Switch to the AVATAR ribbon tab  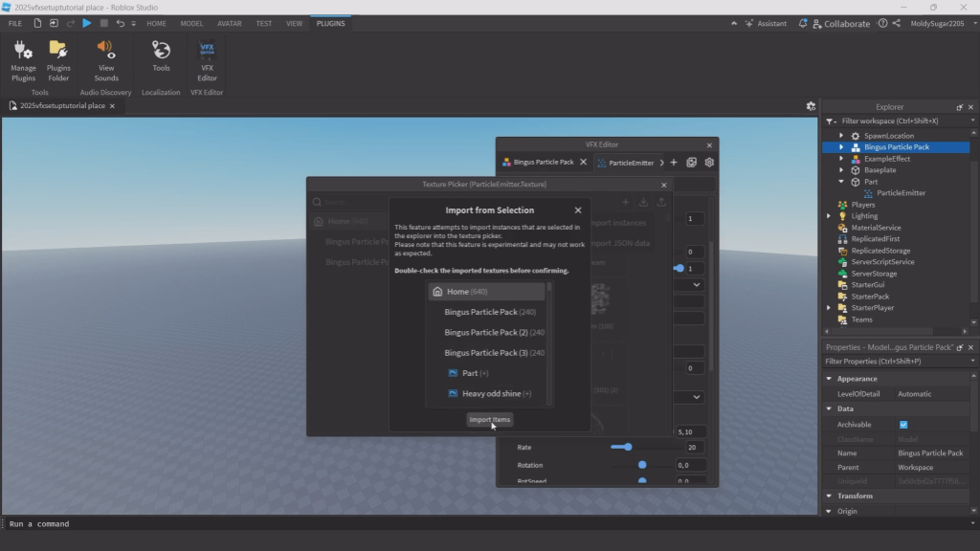pos(230,23)
